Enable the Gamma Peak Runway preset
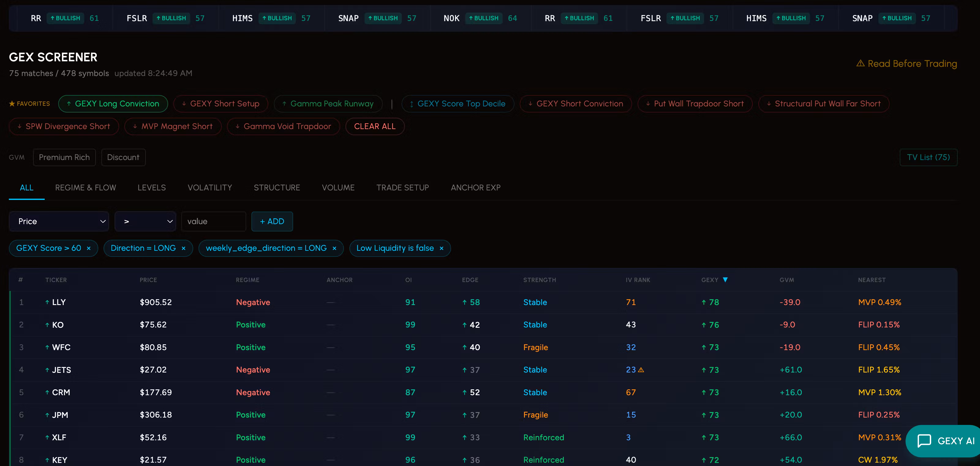Image resolution: width=980 pixels, height=466 pixels. pyautogui.click(x=328, y=104)
